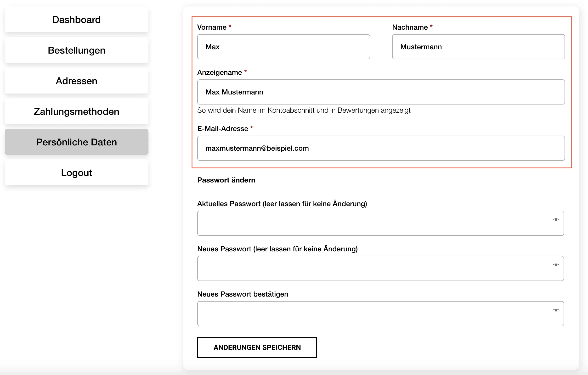
Task: Go to Bestellungen in the sidebar
Action: tap(76, 50)
